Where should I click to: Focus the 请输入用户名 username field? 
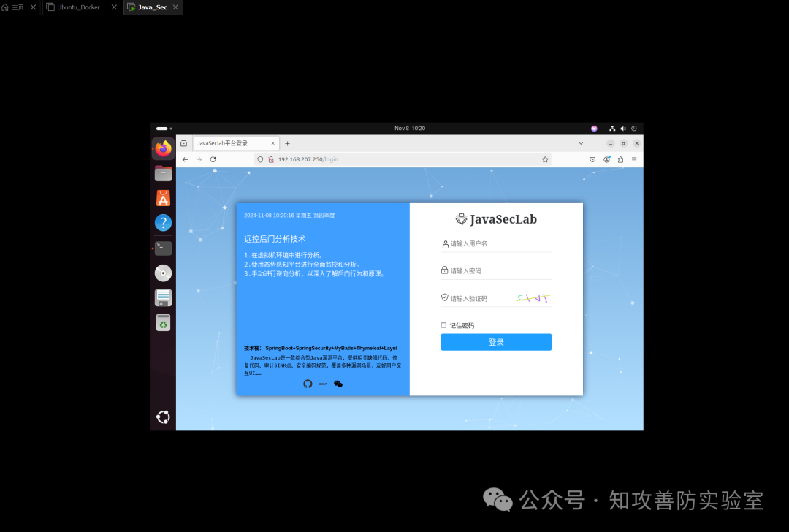[x=496, y=243]
